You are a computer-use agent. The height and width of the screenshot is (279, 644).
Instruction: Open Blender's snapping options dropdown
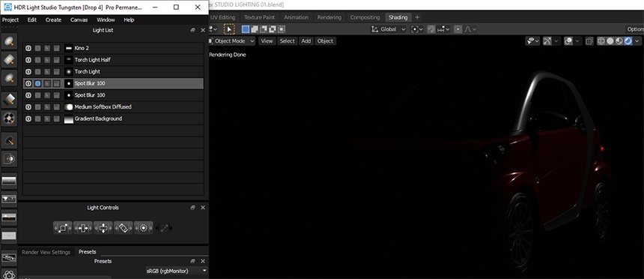click(444, 29)
